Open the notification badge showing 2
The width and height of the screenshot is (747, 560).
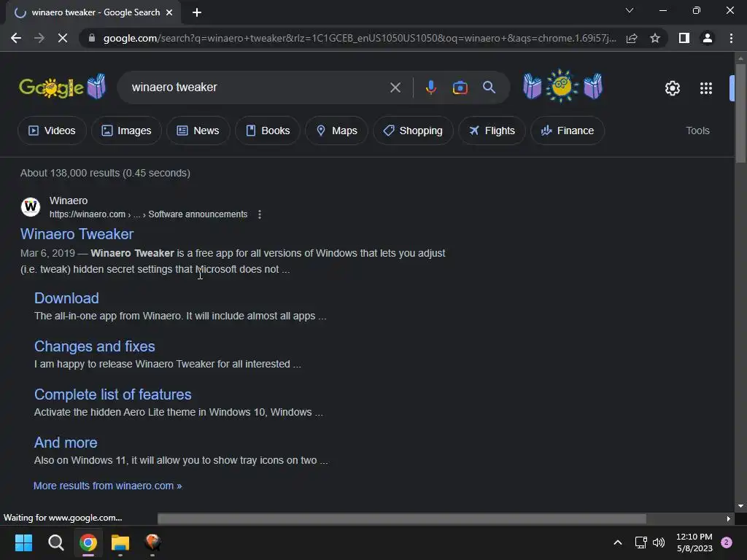point(727,542)
